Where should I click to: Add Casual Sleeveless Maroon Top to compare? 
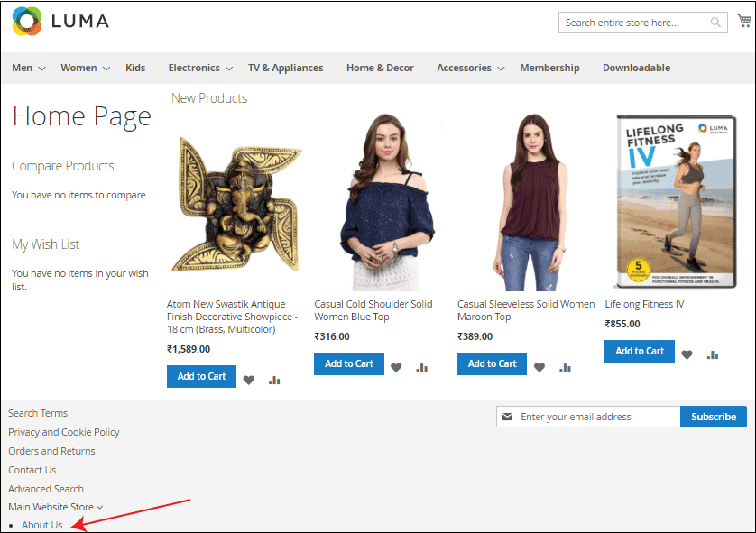[x=565, y=368]
